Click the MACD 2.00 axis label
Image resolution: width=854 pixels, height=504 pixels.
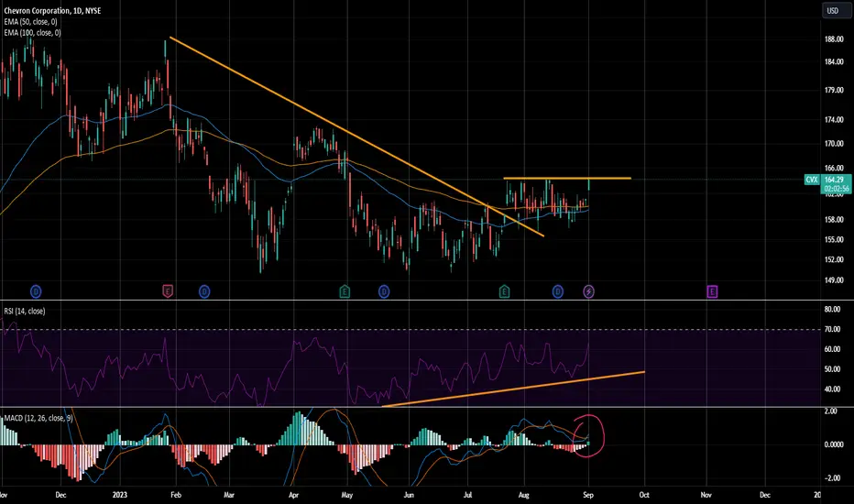click(831, 411)
